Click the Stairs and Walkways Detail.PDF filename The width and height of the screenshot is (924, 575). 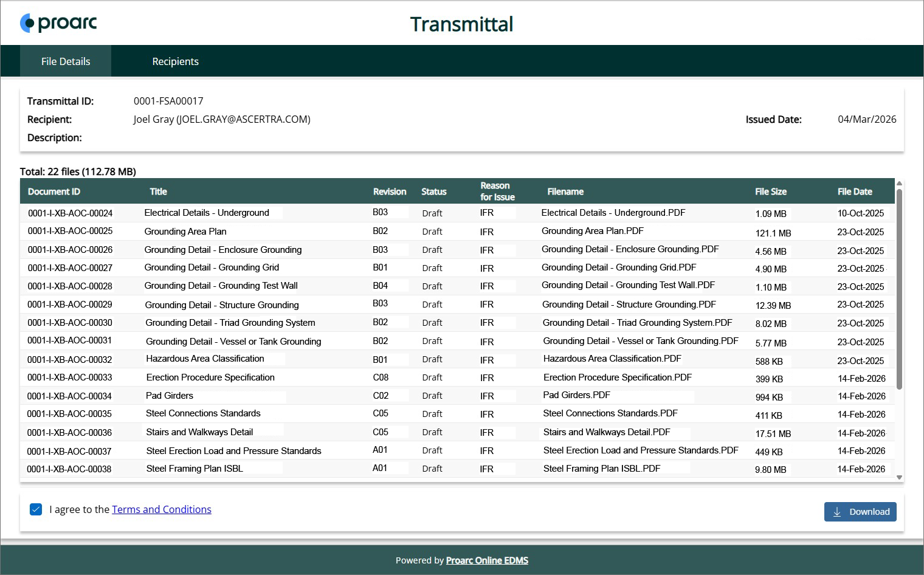click(607, 432)
